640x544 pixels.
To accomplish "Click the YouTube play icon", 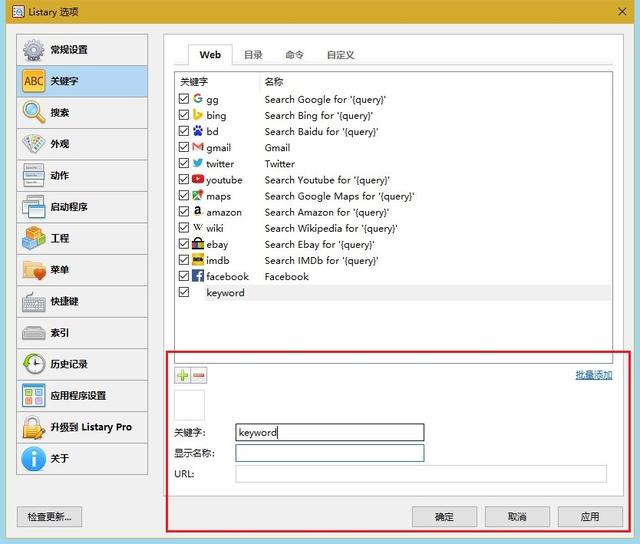I will (x=198, y=179).
